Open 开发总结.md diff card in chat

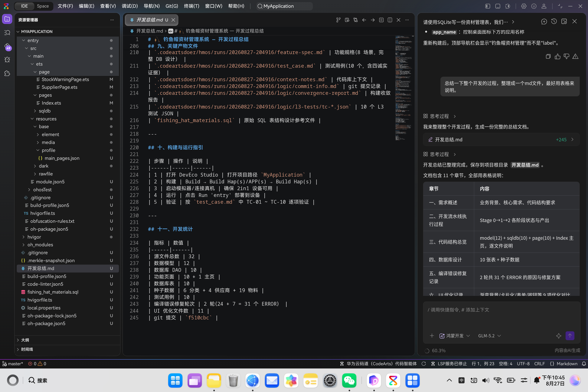pyautogui.click(x=501, y=139)
